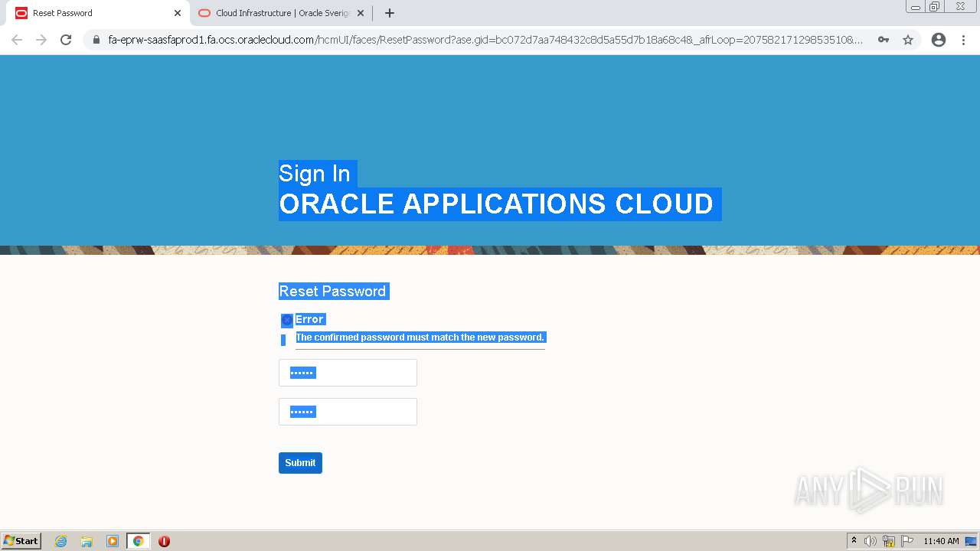Click the confirm password field
The height and width of the screenshot is (551, 980).
point(348,412)
